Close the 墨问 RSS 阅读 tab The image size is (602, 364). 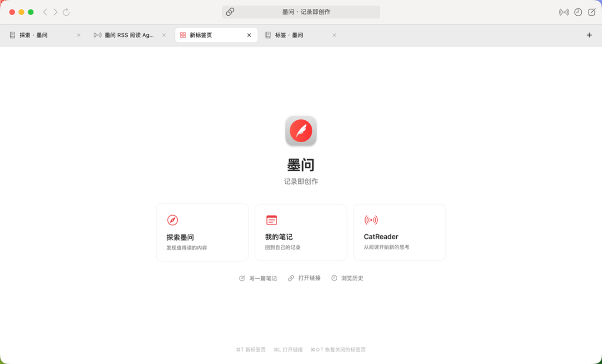pos(164,35)
